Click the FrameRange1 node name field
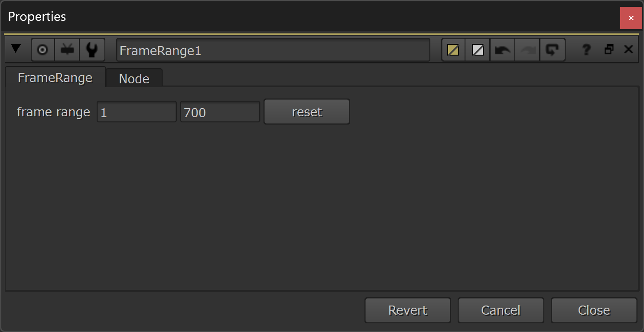The width and height of the screenshot is (644, 332). coord(273,50)
